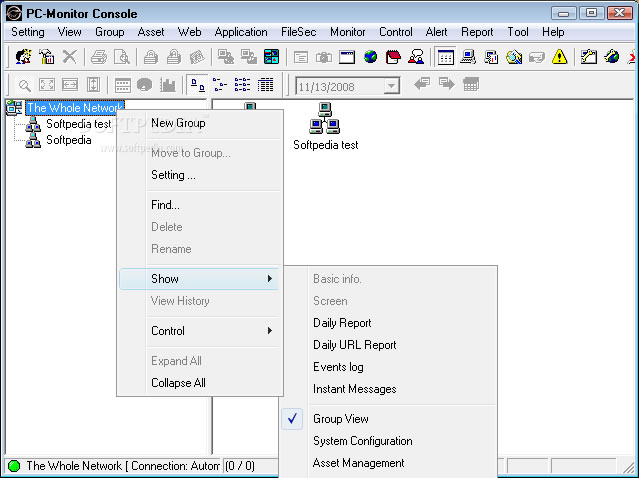Go to previous date arrow icon
639x478 pixels.
422,84
